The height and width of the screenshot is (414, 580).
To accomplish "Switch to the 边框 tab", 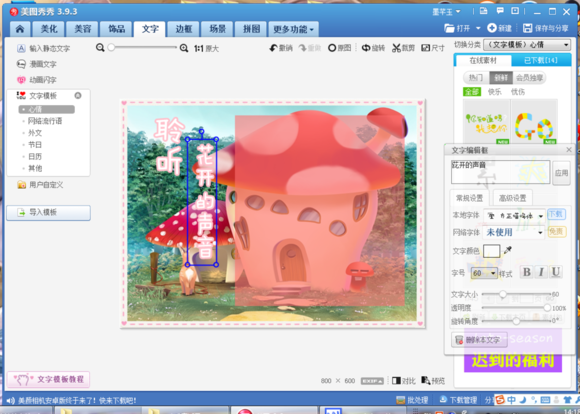I will pos(184,29).
